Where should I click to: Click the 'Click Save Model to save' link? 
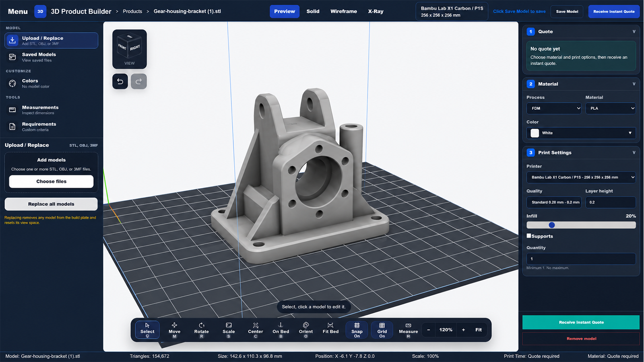pos(520,11)
